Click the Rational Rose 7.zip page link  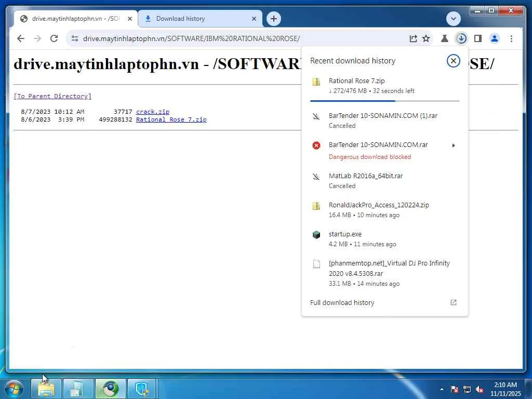click(171, 119)
